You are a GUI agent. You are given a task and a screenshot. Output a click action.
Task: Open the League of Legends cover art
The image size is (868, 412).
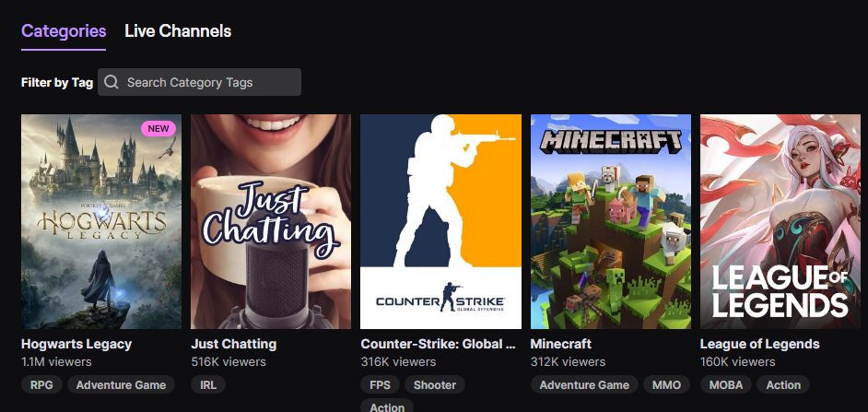coord(780,221)
